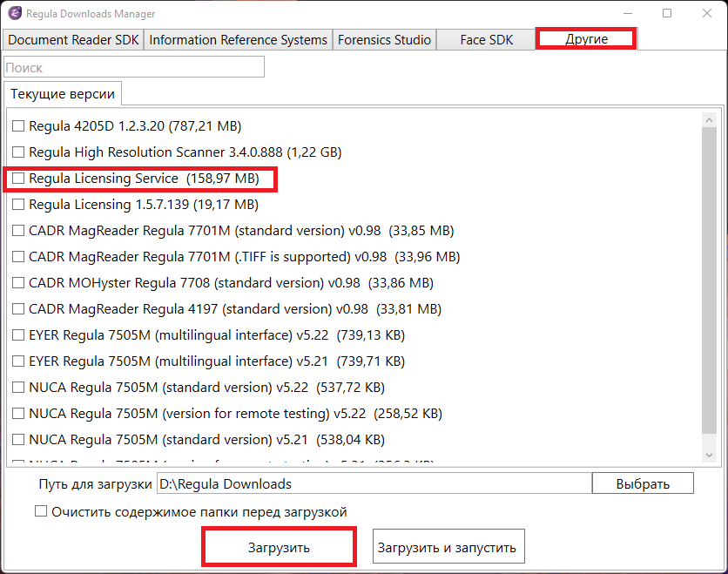Click the Выбрать button
Viewport: 728px width, 574px height.
[x=643, y=483]
